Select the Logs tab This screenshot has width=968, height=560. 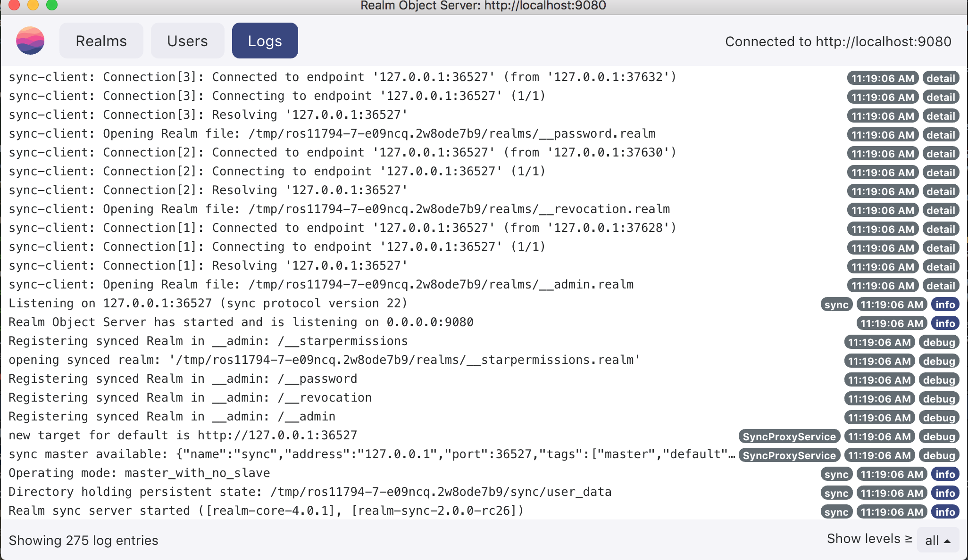265,41
